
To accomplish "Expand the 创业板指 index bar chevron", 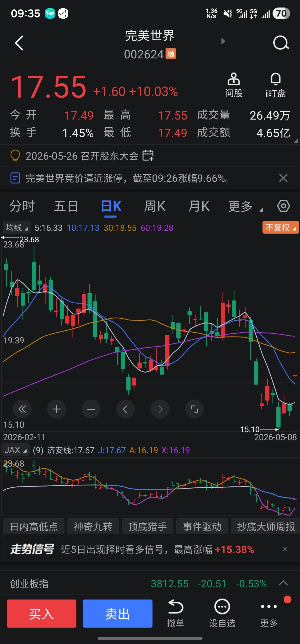I will [x=283, y=583].
